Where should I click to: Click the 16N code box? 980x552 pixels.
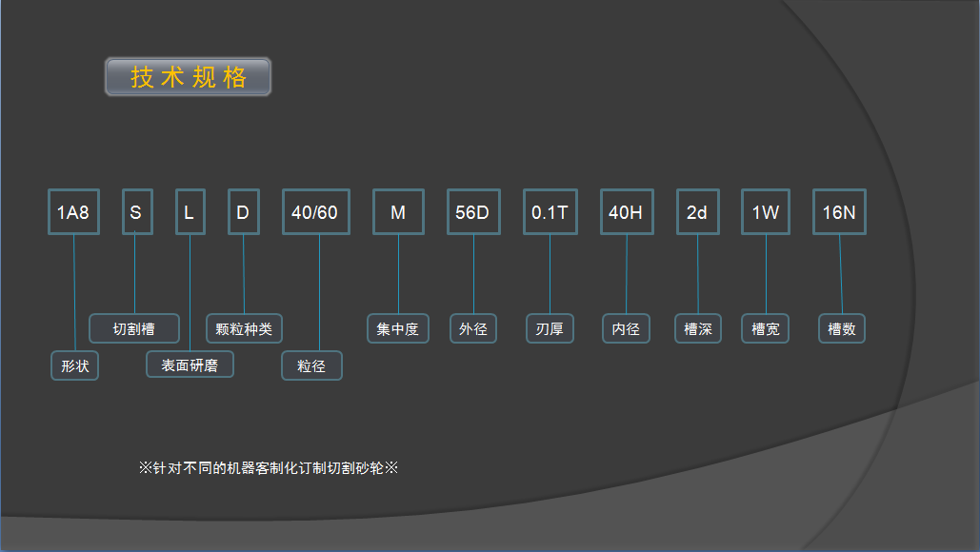point(839,212)
